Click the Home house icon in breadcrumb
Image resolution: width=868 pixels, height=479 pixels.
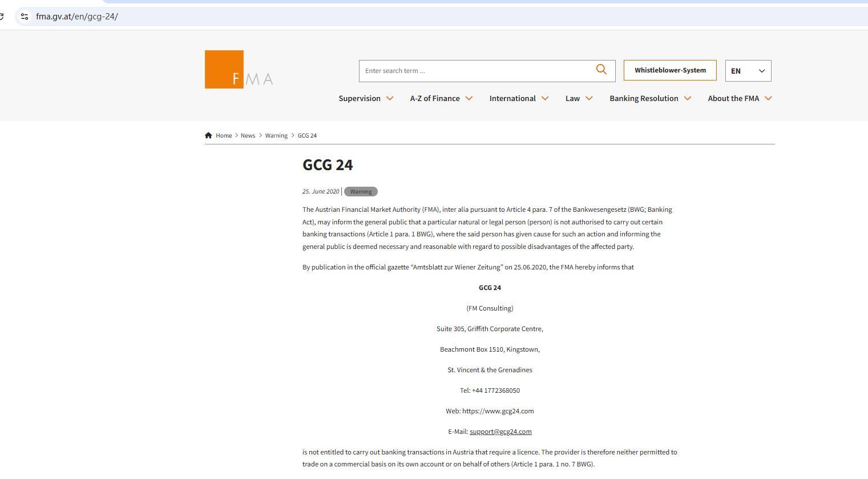point(208,135)
